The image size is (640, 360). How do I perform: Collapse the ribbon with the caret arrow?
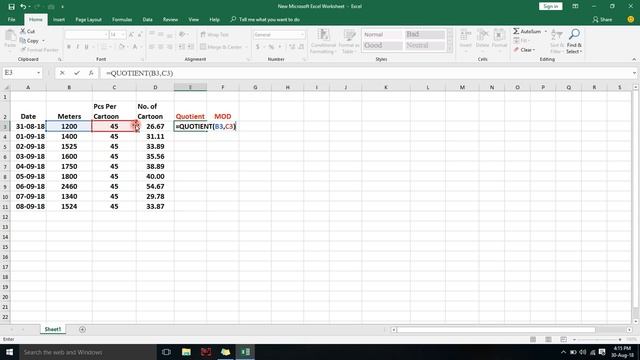pos(634,59)
